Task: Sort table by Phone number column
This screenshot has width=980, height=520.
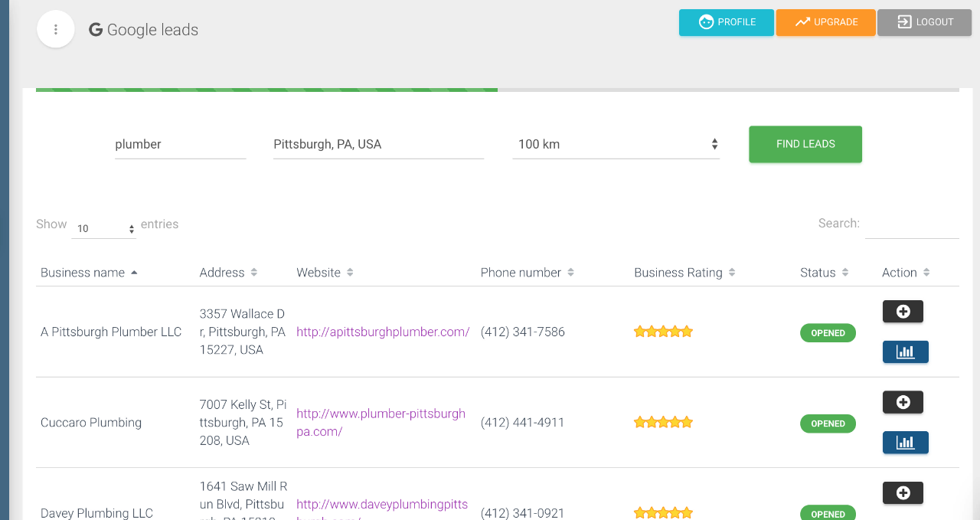Action: pyautogui.click(x=527, y=273)
